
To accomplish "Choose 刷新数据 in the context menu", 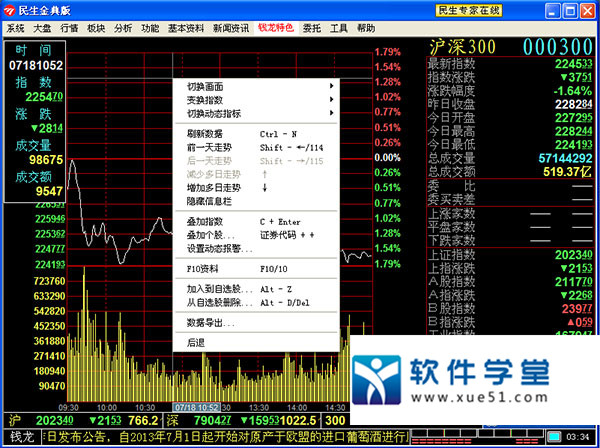I will pyautogui.click(x=256, y=134).
